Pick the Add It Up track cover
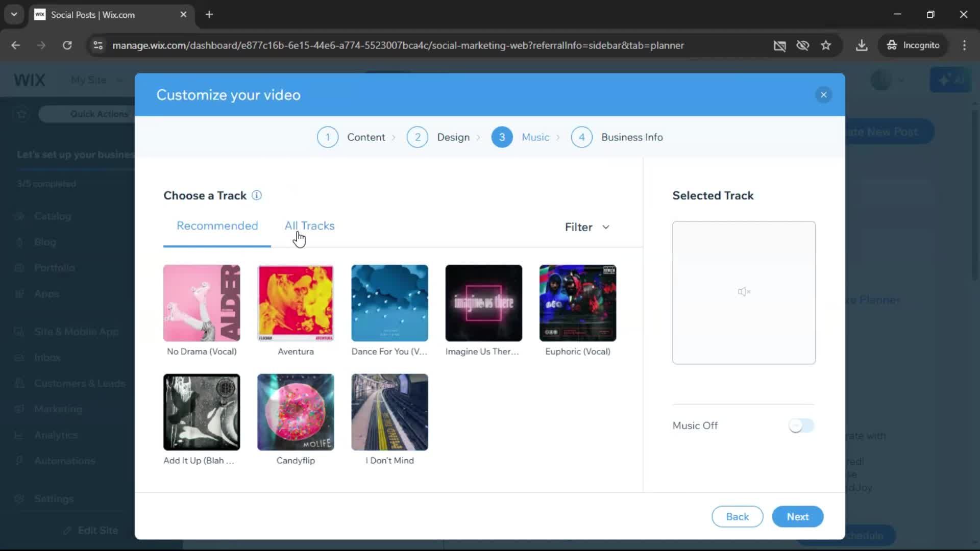980x551 pixels. click(x=202, y=412)
